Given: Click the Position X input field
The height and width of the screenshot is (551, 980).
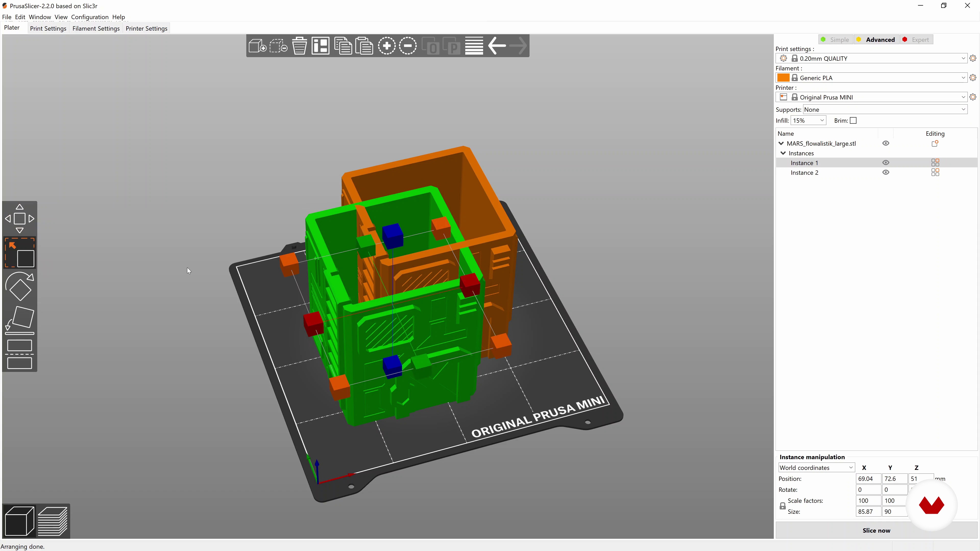Looking at the screenshot, I should pos(868,479).
